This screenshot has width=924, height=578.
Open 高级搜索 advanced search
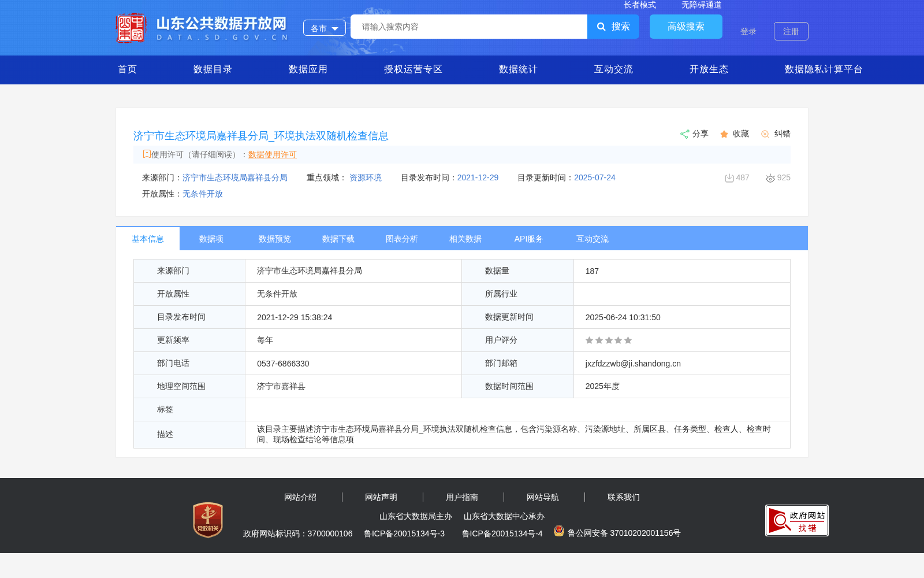click(686, 27)
